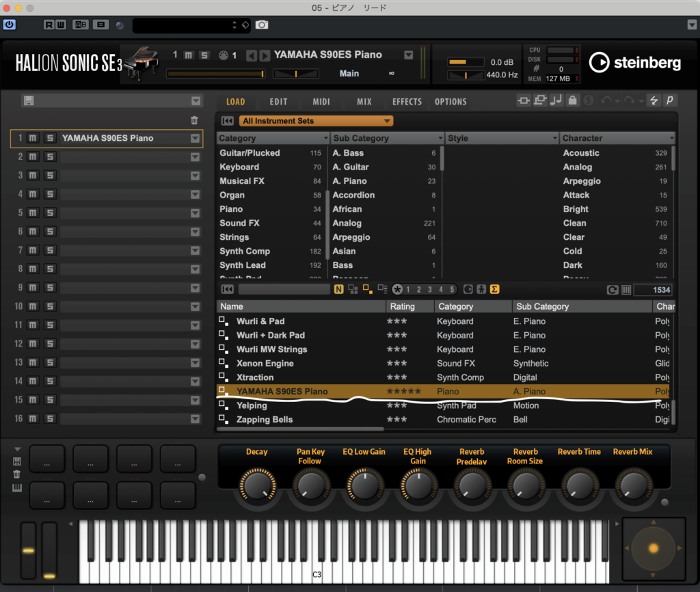The image size is (700, 592).
Task: Click the grand piano program image
Action: pyautogui.click(x=141, y=64)
